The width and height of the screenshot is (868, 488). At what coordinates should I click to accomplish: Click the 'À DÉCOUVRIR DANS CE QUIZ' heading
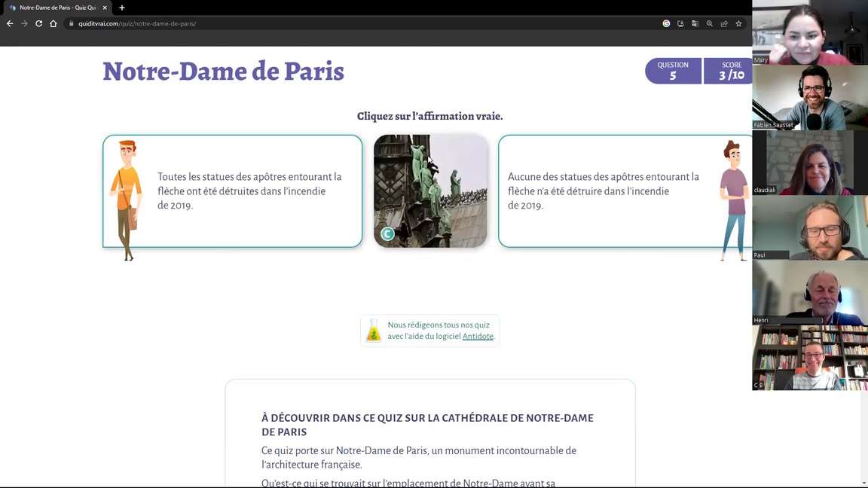(x=427, y=425)
